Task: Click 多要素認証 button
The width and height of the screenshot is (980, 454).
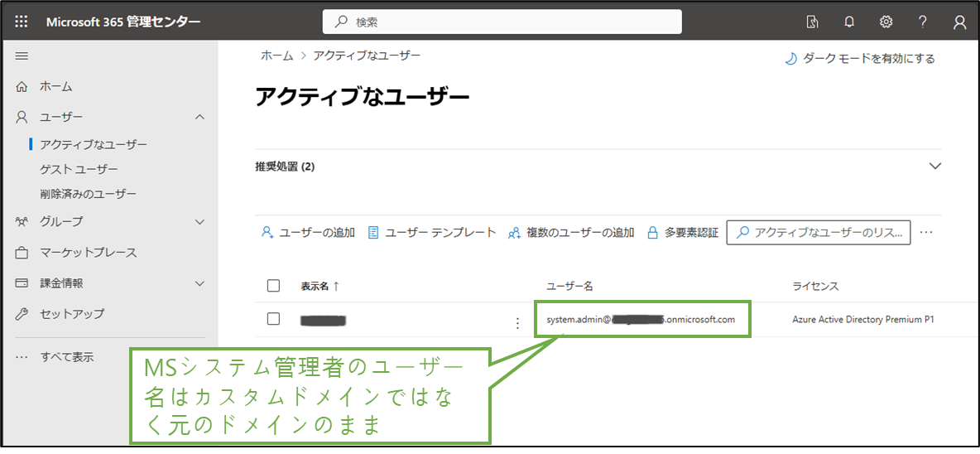Action: point(683,234)
